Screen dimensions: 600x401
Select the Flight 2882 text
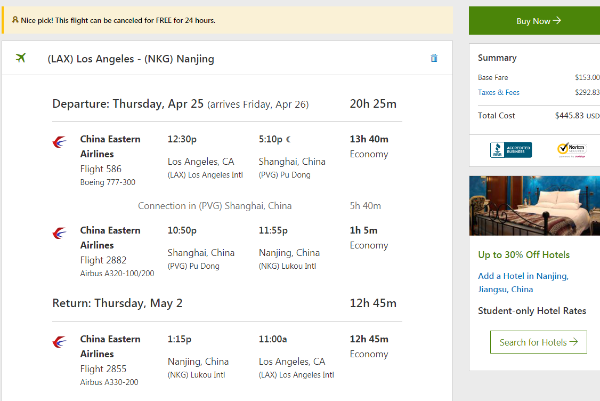tap(103, 260)
